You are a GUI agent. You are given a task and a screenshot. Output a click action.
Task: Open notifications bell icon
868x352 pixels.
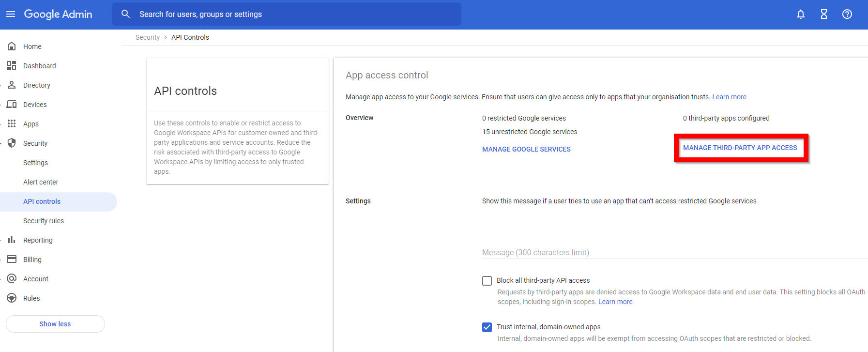(801, 14)
